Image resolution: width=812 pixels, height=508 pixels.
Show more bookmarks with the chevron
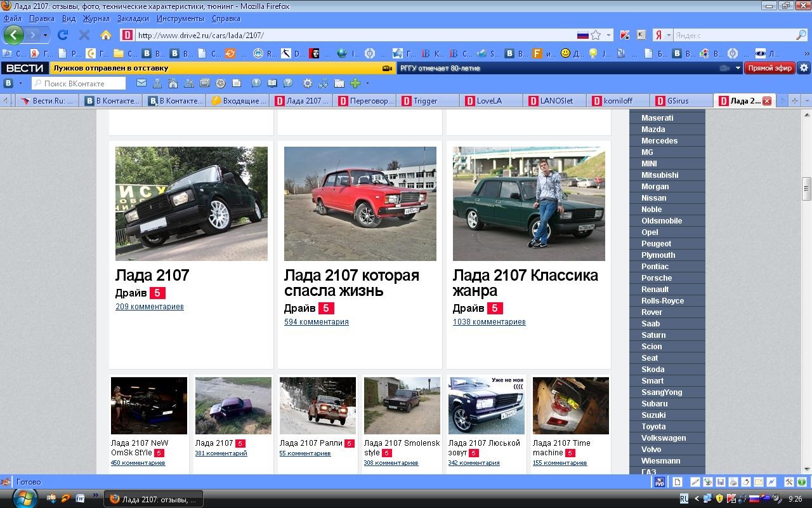808,53
